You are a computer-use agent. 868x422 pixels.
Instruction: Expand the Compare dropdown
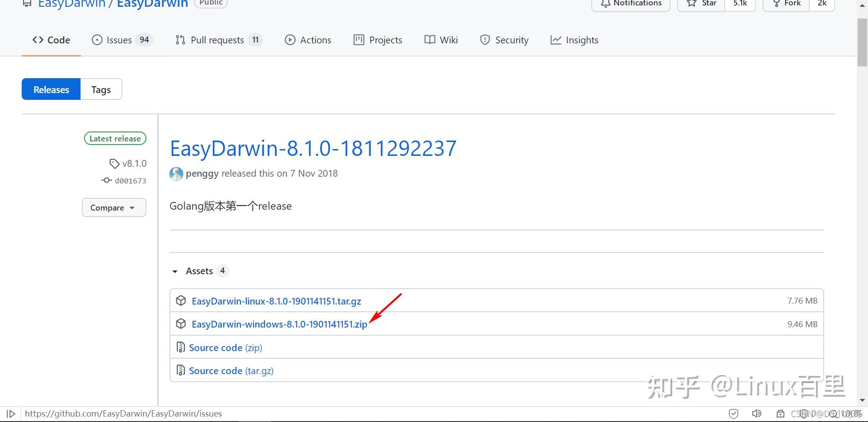click(x=114, y=207)
